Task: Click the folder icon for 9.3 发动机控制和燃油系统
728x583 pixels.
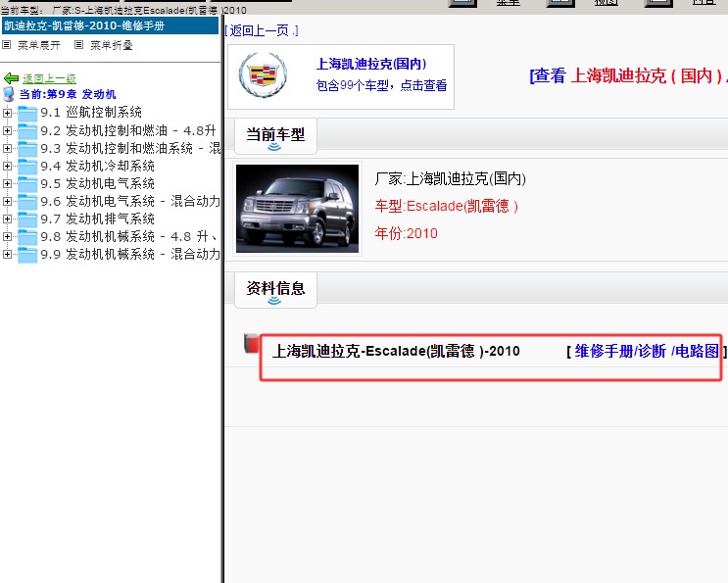Action: [27, 149]
